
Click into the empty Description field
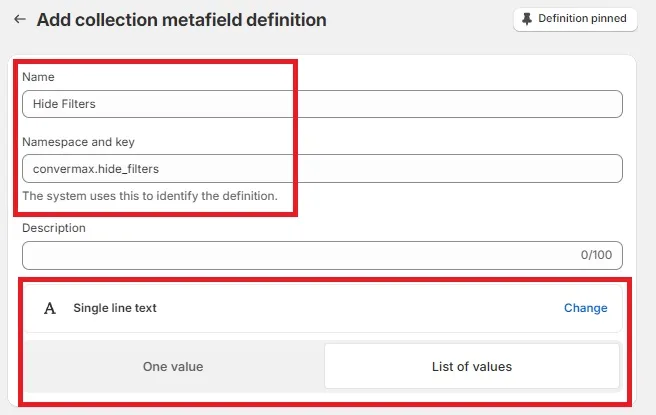[x=322, y=255]
